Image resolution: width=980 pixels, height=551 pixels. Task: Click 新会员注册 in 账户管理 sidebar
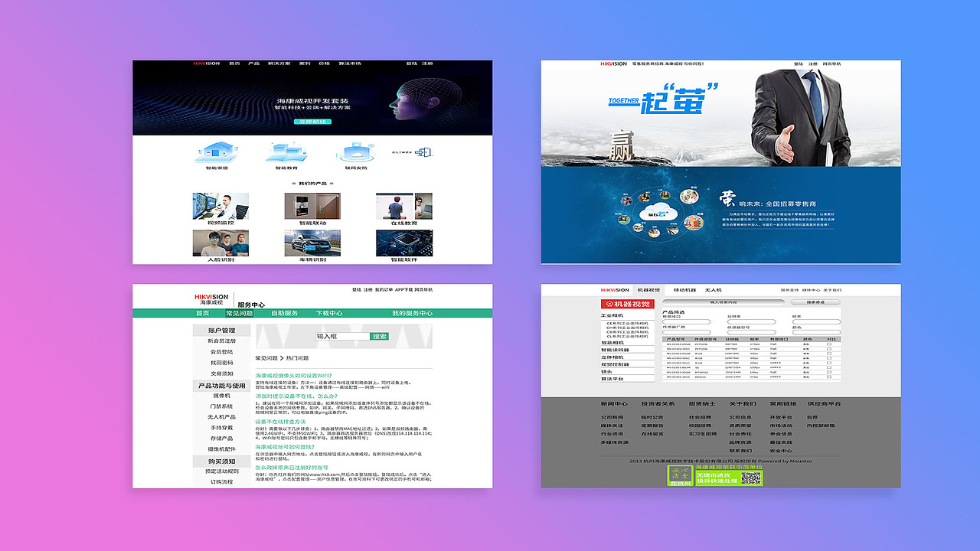click(222, 341)
